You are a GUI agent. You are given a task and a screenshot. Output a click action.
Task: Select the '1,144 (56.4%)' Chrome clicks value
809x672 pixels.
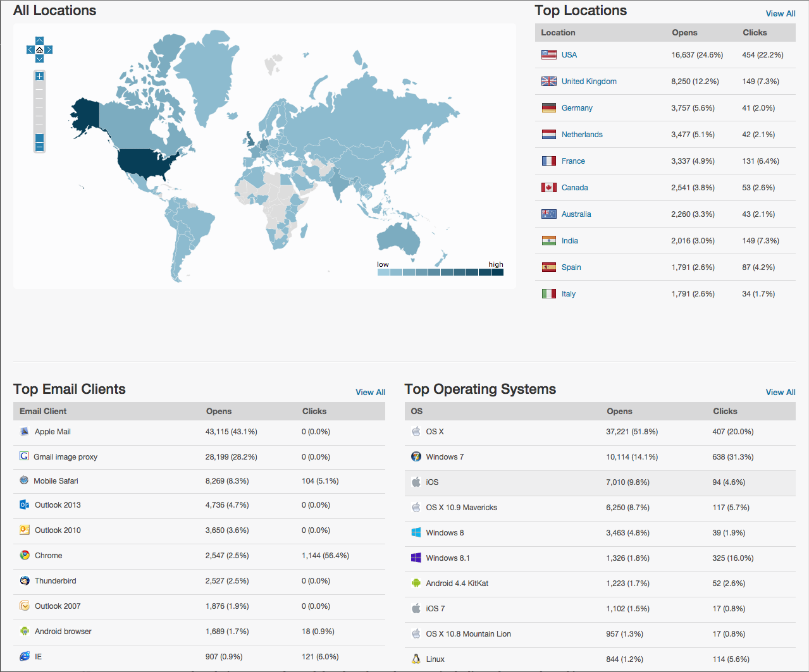tap(325, 556)
